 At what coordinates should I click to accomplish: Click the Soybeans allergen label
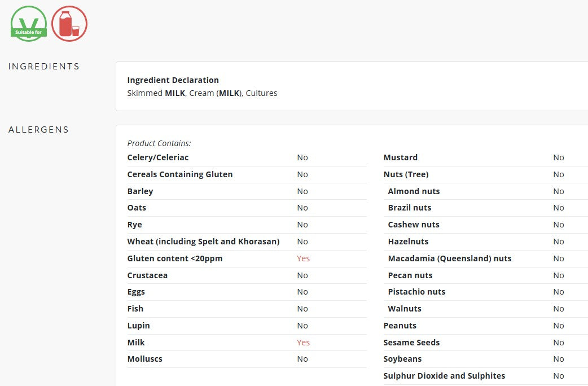click(x=402, y=359)
